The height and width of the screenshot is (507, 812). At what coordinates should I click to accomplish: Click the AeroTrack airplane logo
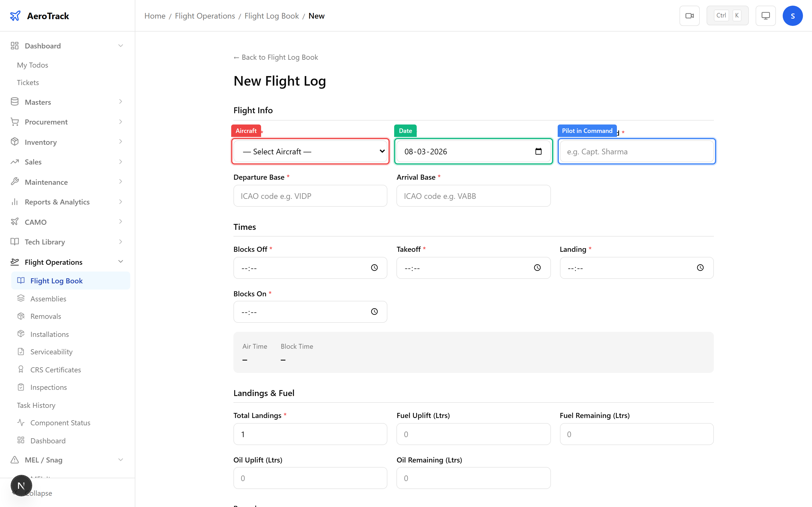click(15, 16)
